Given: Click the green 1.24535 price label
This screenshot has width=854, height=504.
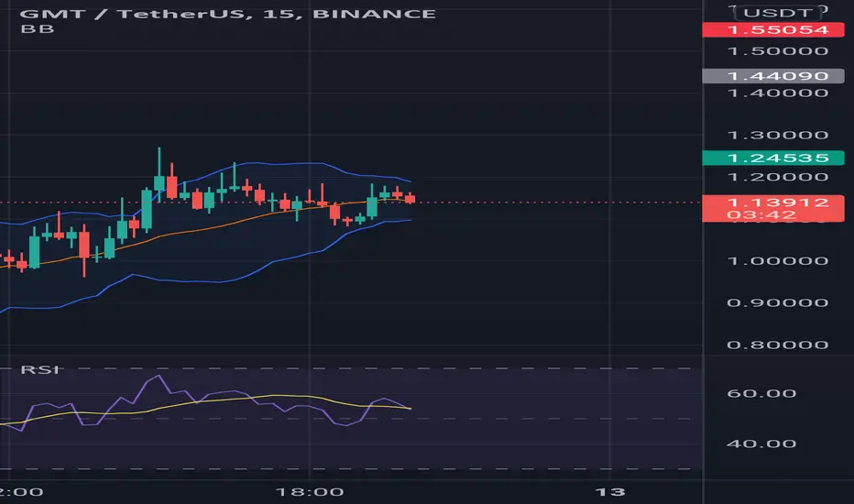Looking at the screenshot, I should (773, 158).
